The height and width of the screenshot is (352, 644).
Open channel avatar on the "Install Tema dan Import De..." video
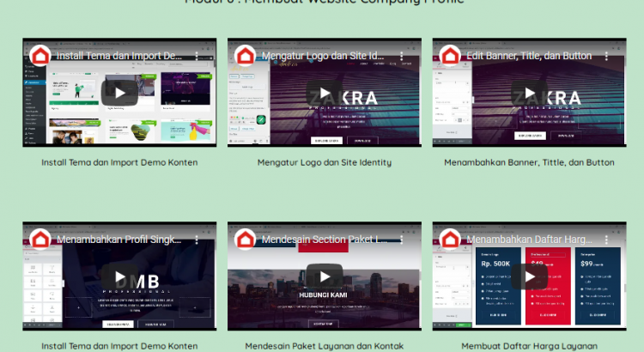point(39,56)
